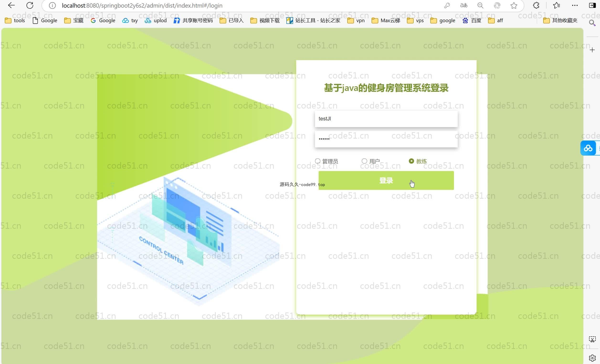This screenshot has width=600, height=364.
Task: Open the Google bookmark with G logo
Action: click(x=103, y=21)
